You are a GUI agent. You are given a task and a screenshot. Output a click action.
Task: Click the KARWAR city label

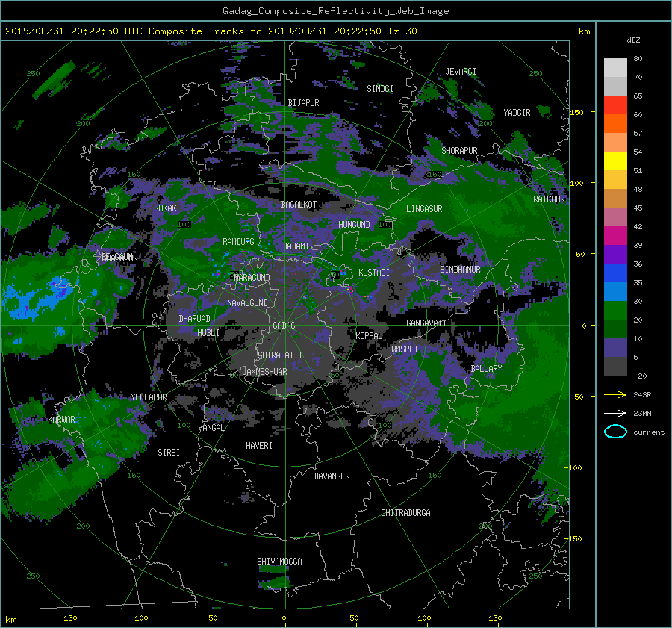pos(61,419)
